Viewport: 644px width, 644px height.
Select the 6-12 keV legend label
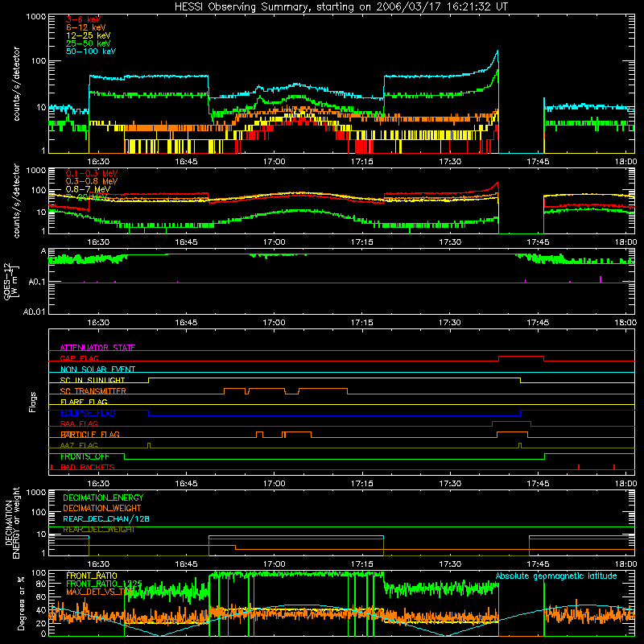(x=86, y=27)
